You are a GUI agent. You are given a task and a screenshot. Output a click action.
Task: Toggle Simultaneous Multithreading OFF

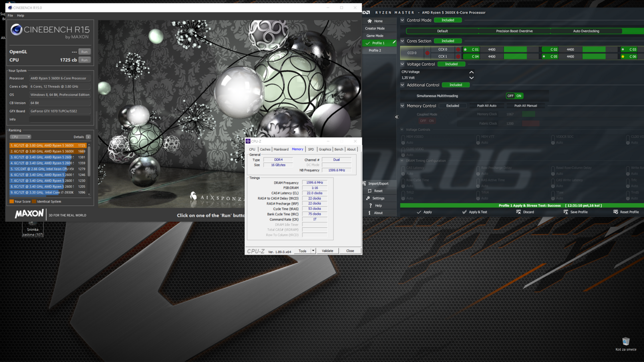510,96
